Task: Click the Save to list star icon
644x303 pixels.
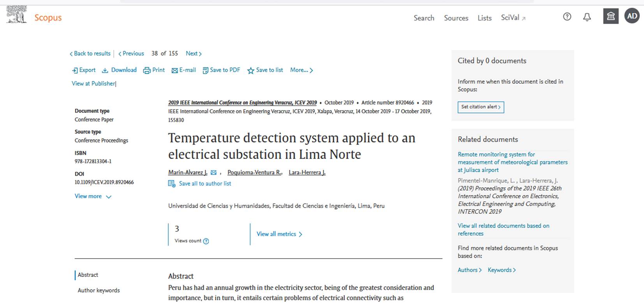Action: [251, 70]
